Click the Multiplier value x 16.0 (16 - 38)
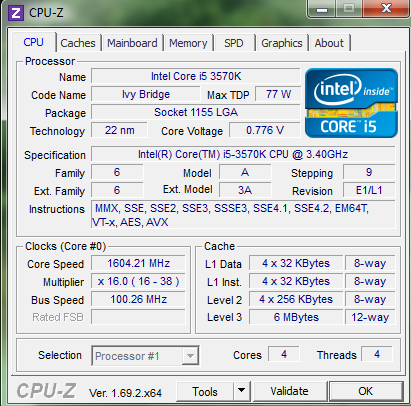411x406 pixels. pos(138,281)
